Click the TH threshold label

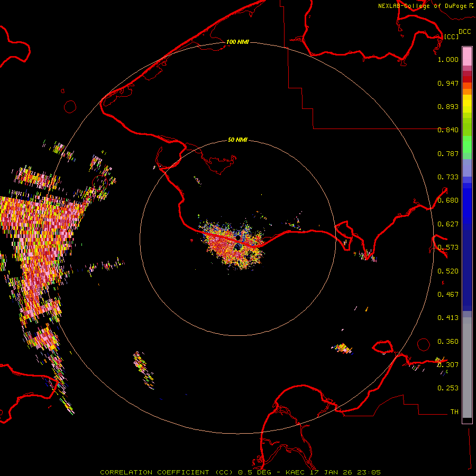[454, 412]
